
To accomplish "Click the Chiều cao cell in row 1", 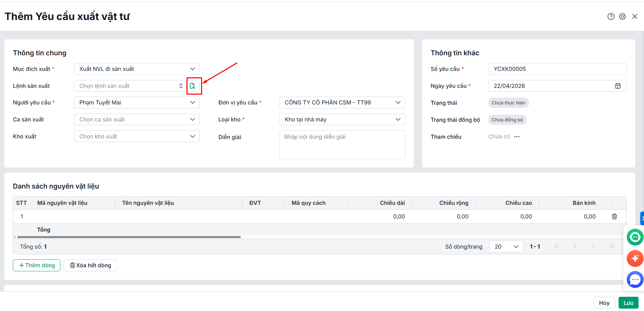I will click(507, 216).
